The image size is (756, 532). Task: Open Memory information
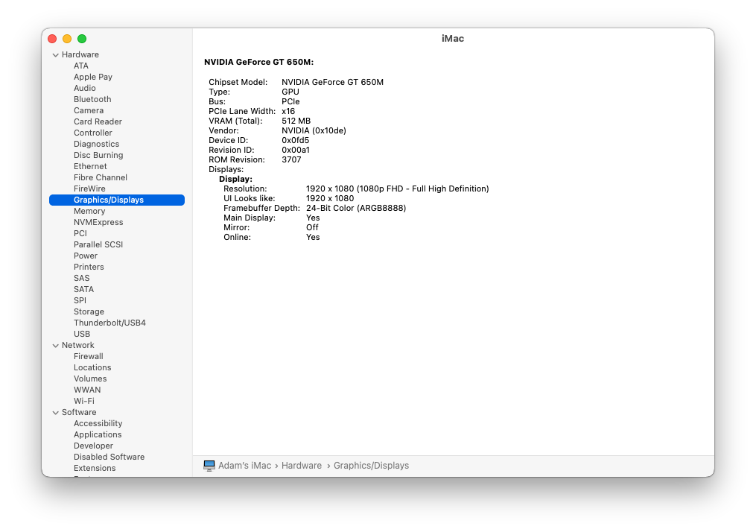coord(89,211)
